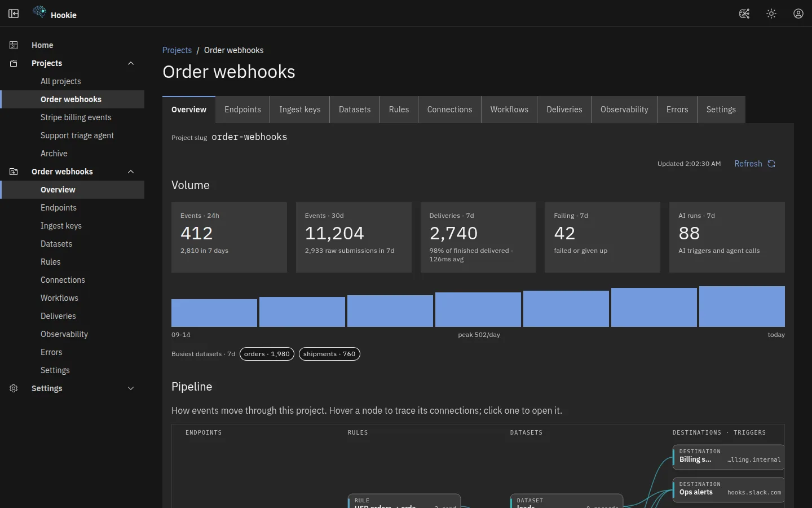Open Stripe billing events project
This screenshot has height=508, width=812.
[72, 117]
